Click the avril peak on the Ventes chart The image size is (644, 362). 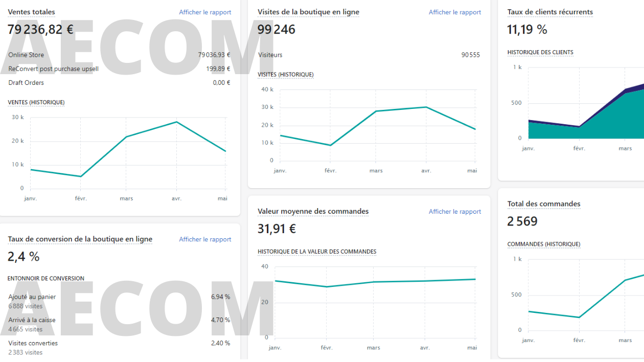pyautogui.click(x=177, y=122)
